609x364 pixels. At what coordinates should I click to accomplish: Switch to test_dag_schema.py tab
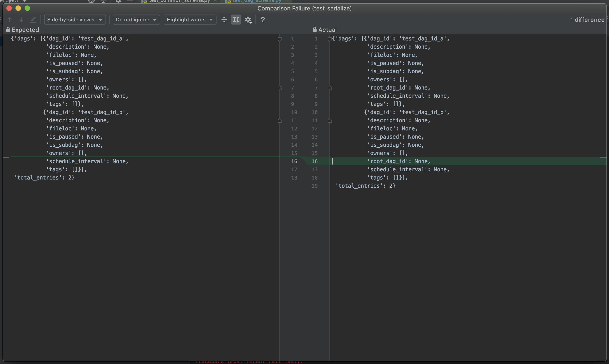[x=257, y=1]
